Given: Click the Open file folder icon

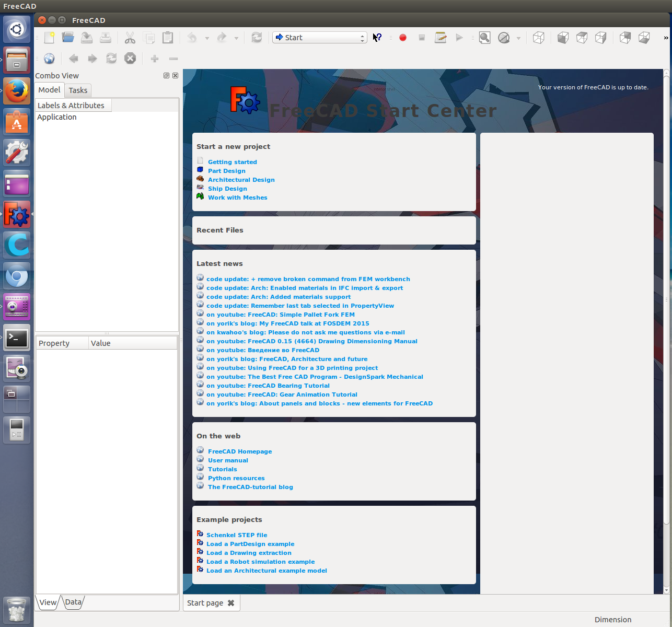Looking at the screenshot, I should [x=68, y=38].
